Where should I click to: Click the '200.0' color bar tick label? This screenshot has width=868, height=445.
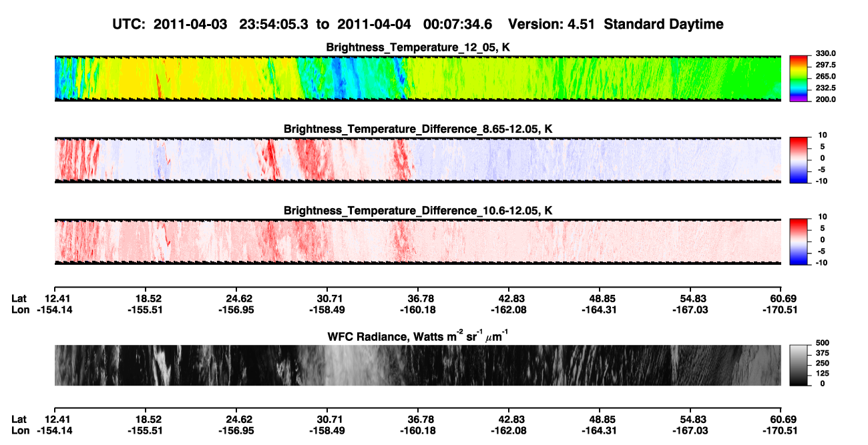tap(825, 99)
